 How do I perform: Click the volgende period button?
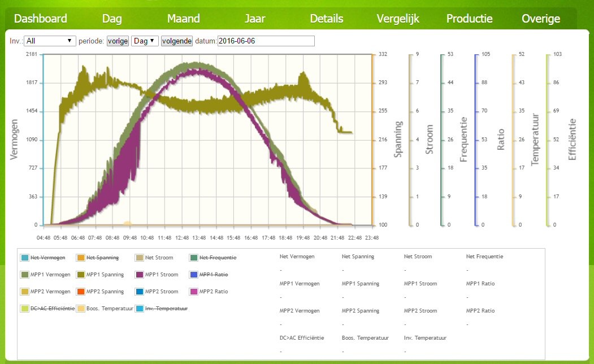tap(177, 41)
